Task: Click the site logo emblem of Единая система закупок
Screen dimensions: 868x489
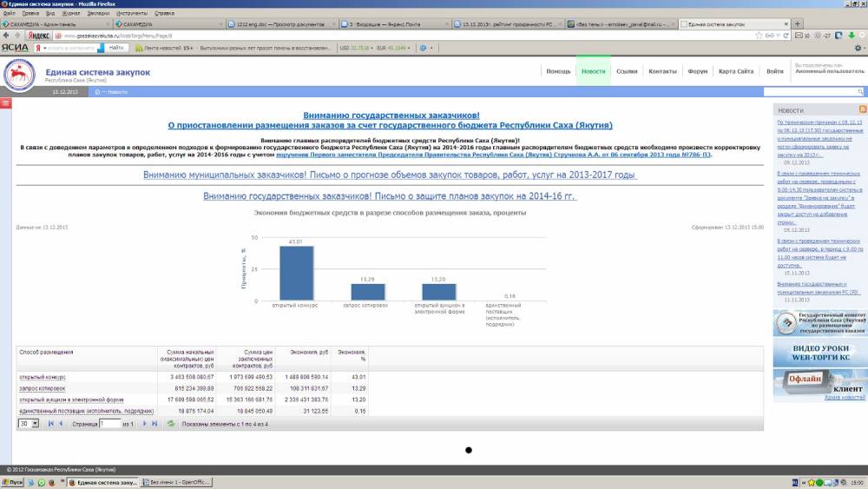Action: 18,73
